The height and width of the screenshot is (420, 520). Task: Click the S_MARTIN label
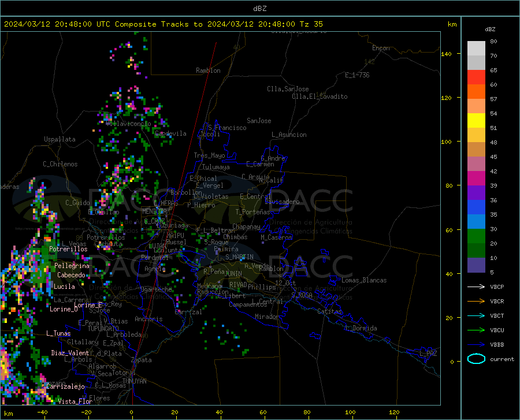coord(239,257)
